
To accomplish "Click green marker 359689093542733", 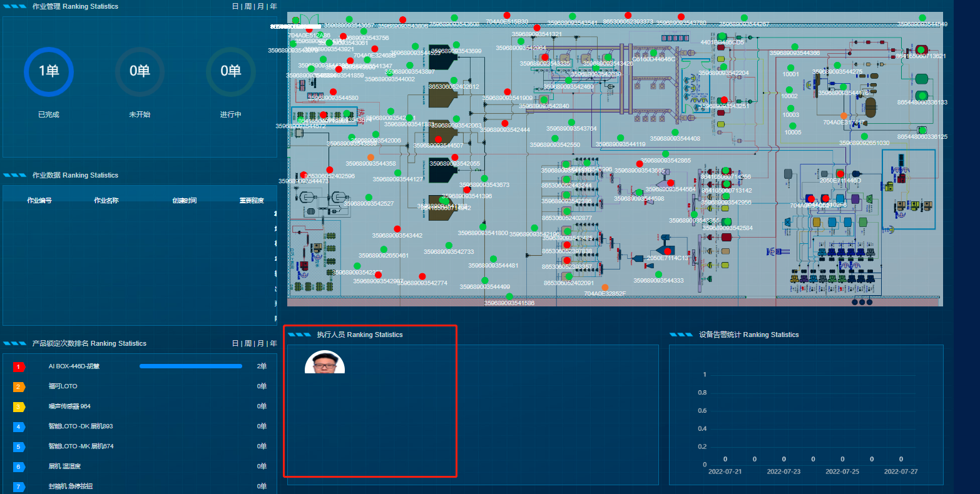I will point(449,245).
